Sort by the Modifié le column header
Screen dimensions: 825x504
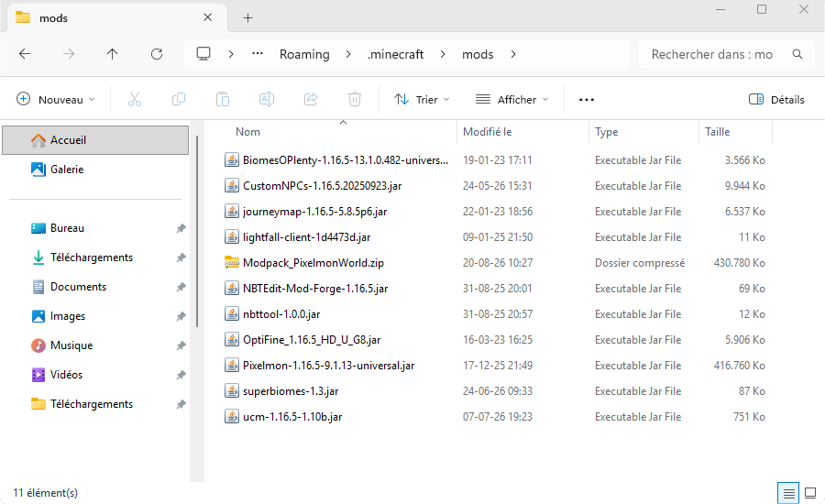[488, 132]
